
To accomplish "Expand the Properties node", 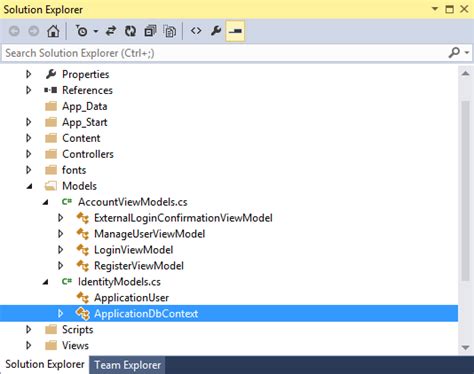I will coord(29,74).
